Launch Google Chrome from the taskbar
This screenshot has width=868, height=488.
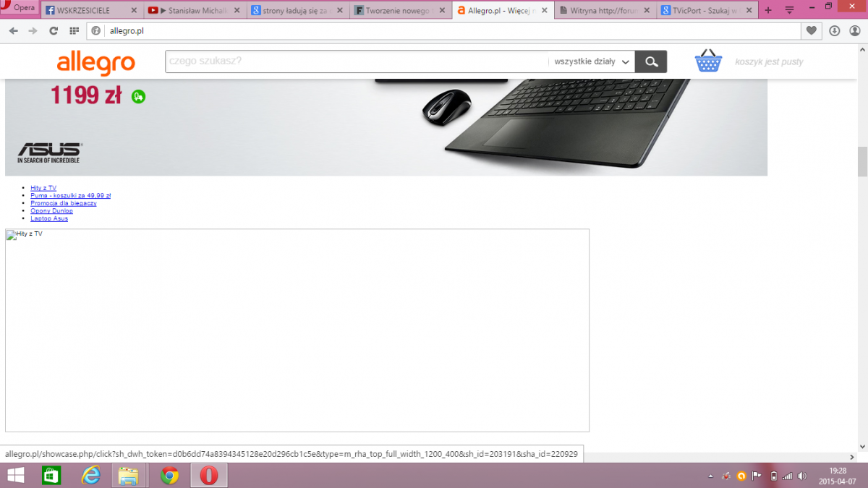169,476
